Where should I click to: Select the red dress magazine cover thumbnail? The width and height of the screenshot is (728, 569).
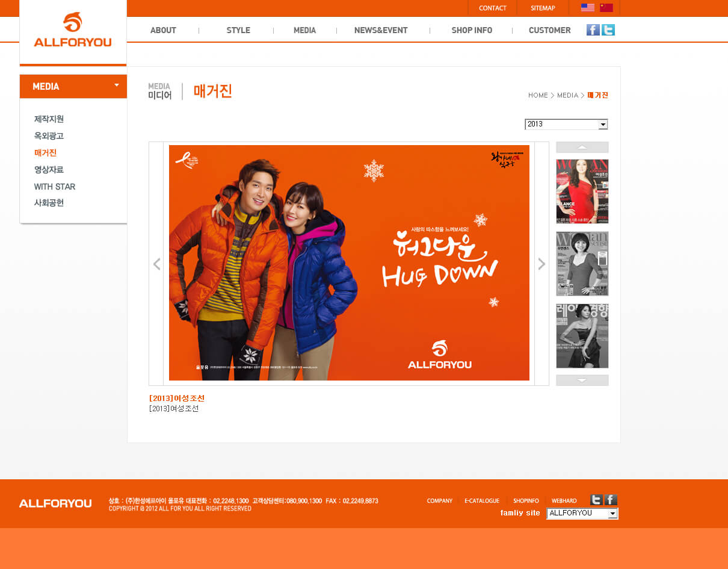[x=582, y=191]
